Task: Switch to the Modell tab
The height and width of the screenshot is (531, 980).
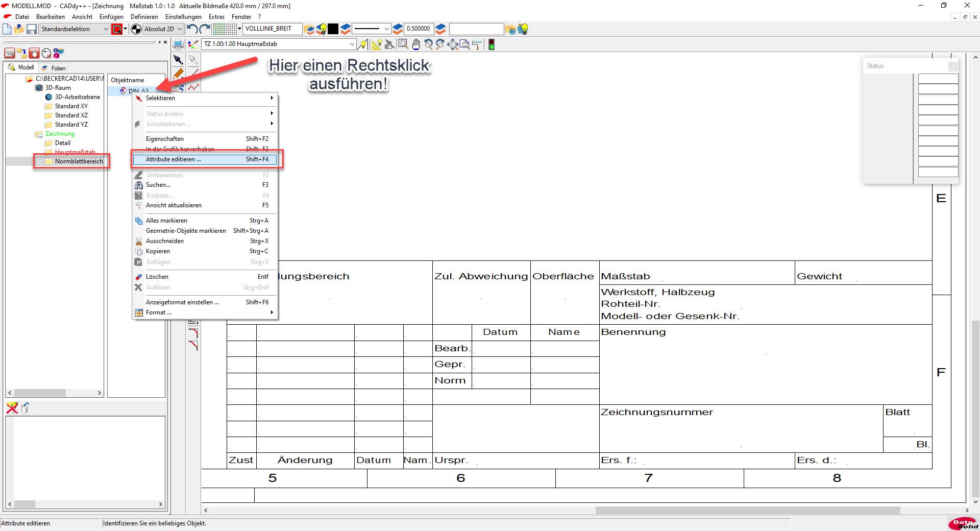Action: click(x=21, y=67)
